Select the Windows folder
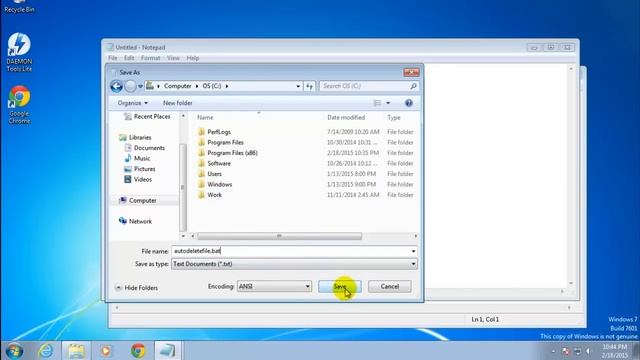 click(x=215, y=184)
